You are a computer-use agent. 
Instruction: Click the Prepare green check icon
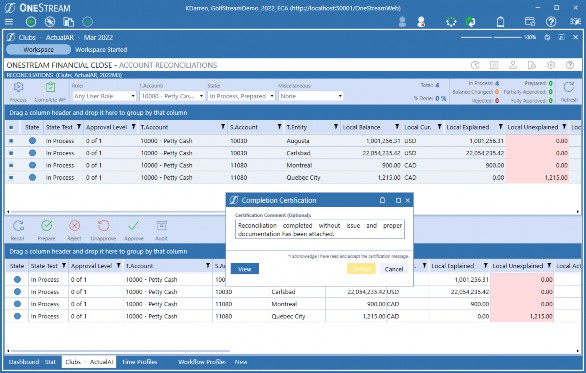coord(47,226)
